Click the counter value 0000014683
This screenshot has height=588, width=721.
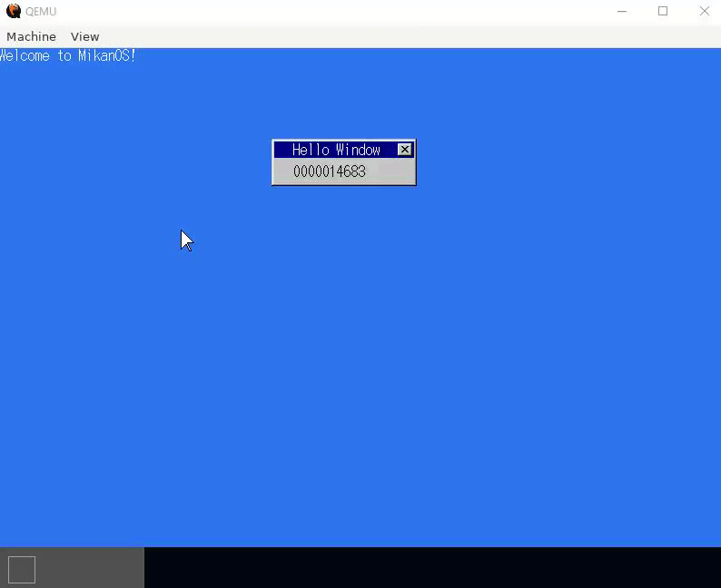330,171
